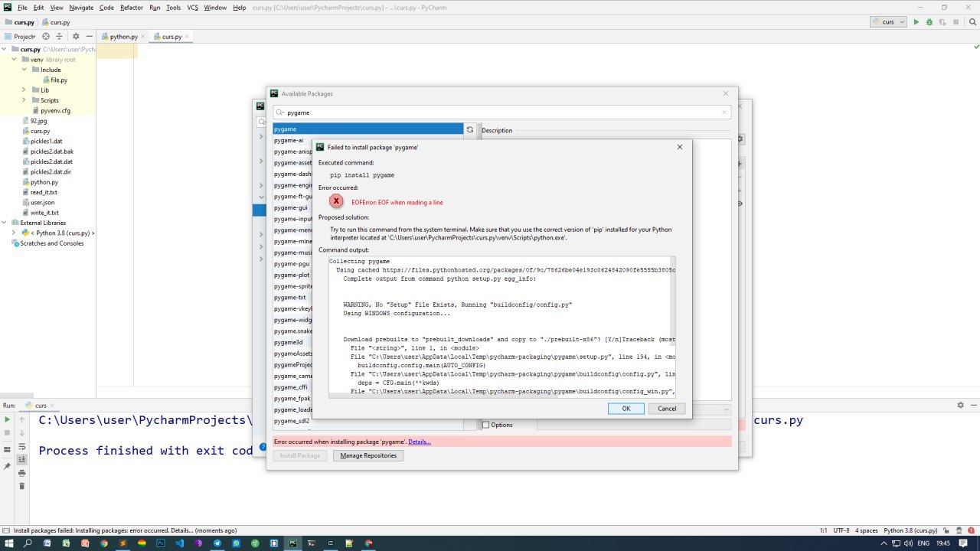This screenshot has height=551, width=980.
Task: Click UTF-8 encoding in status bar
Action: (x=841, y=530)
